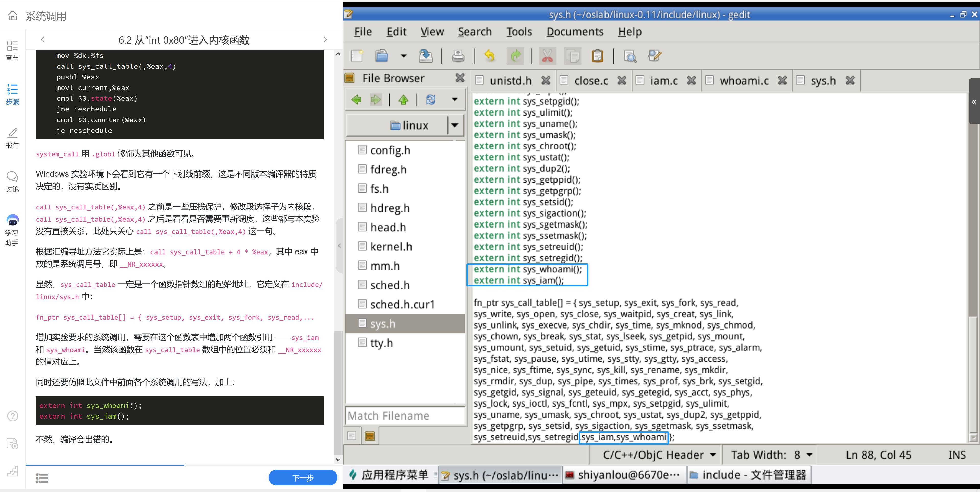Open the Help menu in gedit
The image size is (980, 492).
click(x=630, y=32)
